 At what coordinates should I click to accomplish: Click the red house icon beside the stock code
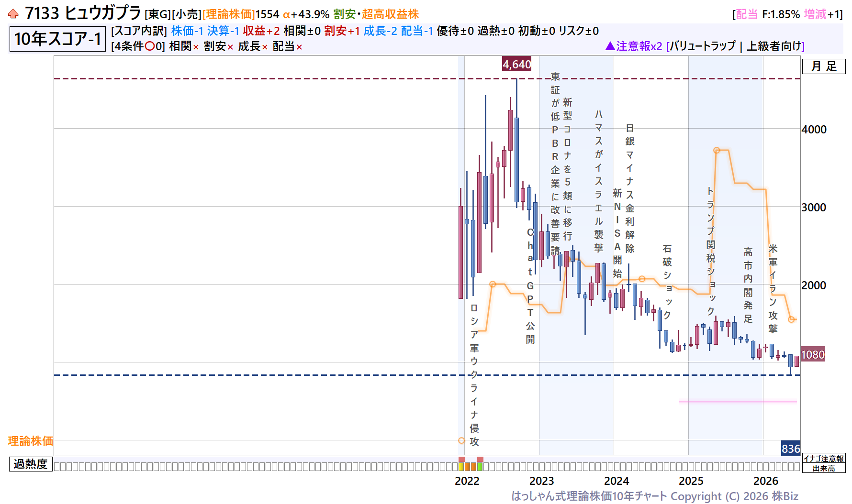[13, 14]
